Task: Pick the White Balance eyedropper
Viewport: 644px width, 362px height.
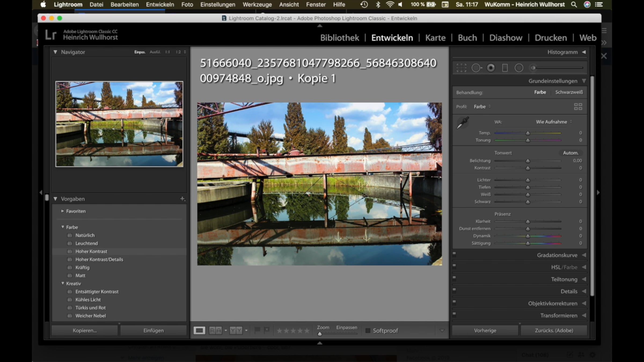Action: 463,123
